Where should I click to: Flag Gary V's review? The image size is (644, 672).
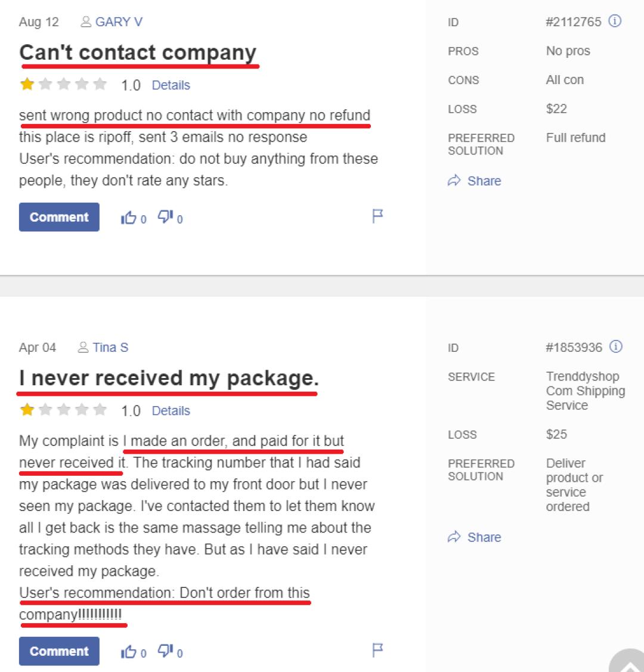[377, 216]
